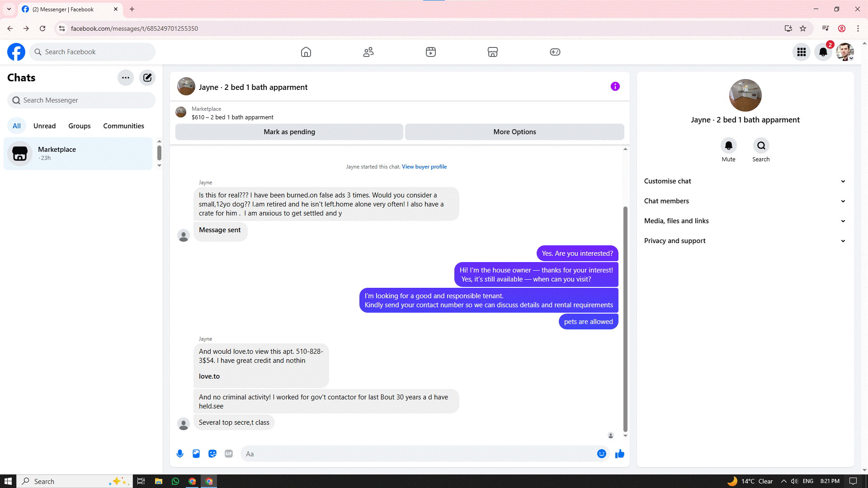Image resolution: width=868 pixels, height=488 pixels.
Task: Expand Customise chat section
Action: pyautogui.click(x=745, y=181)
